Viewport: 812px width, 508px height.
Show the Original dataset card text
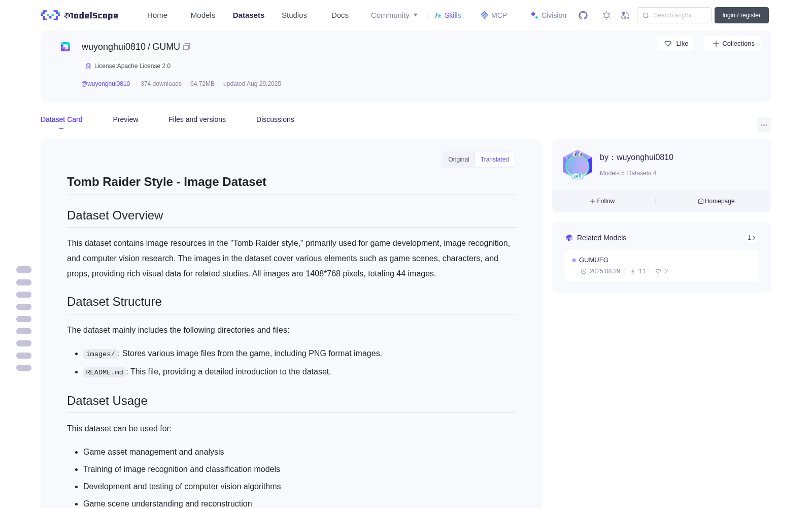pos(459,160)
